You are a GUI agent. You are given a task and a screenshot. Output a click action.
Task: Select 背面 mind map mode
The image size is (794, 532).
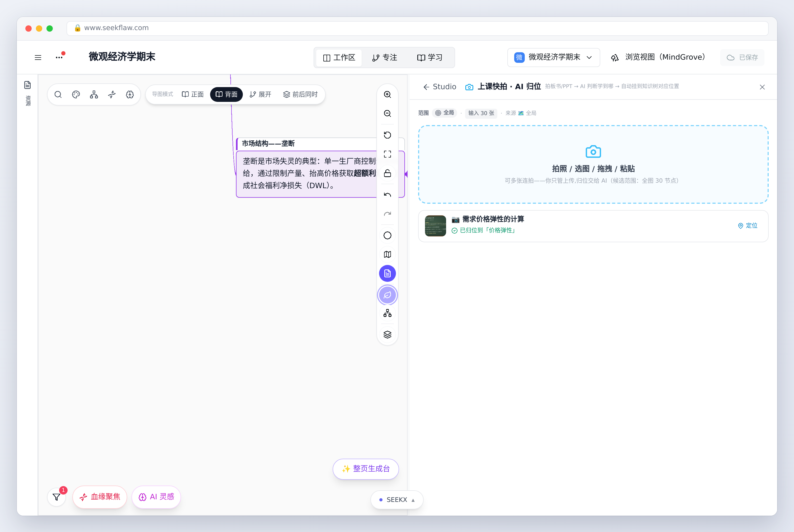pos(226,94)
